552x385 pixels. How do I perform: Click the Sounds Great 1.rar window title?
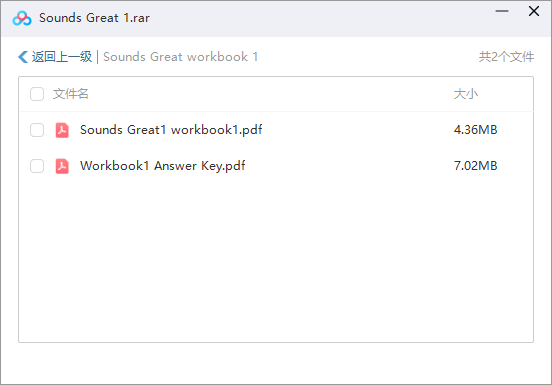click(94, 18)
